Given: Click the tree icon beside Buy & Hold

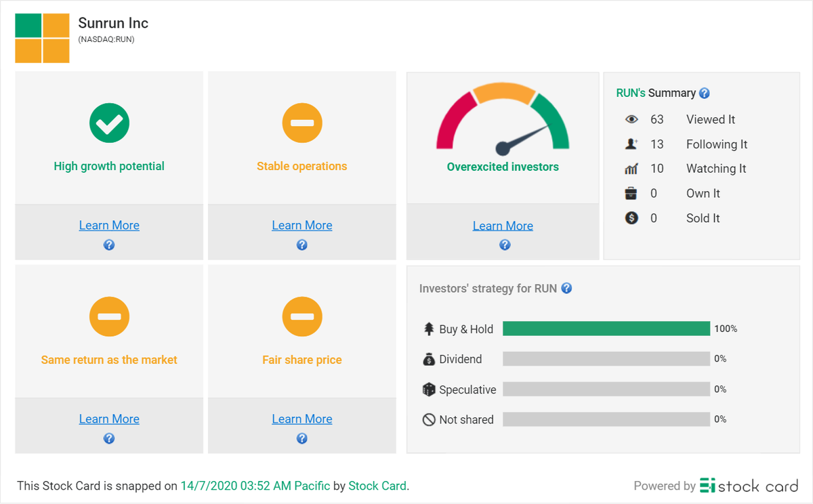Looking at the screenshot, I should tap(429, 329).
